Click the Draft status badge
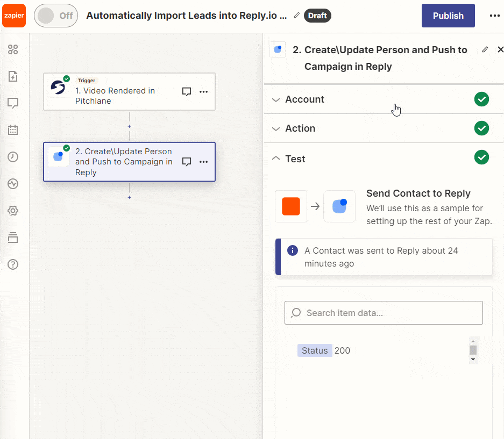Screen dimensions: 504x439 (x=317, y=16)
